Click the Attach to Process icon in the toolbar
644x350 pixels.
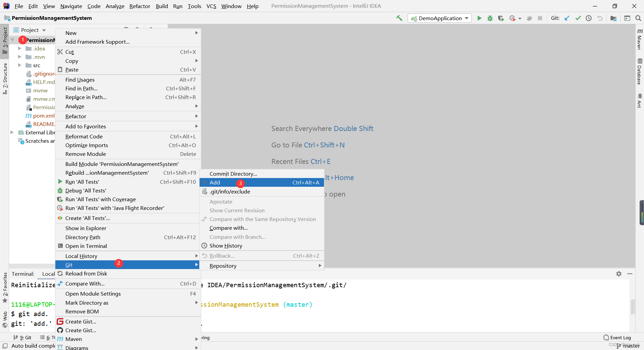coord(529,18)
